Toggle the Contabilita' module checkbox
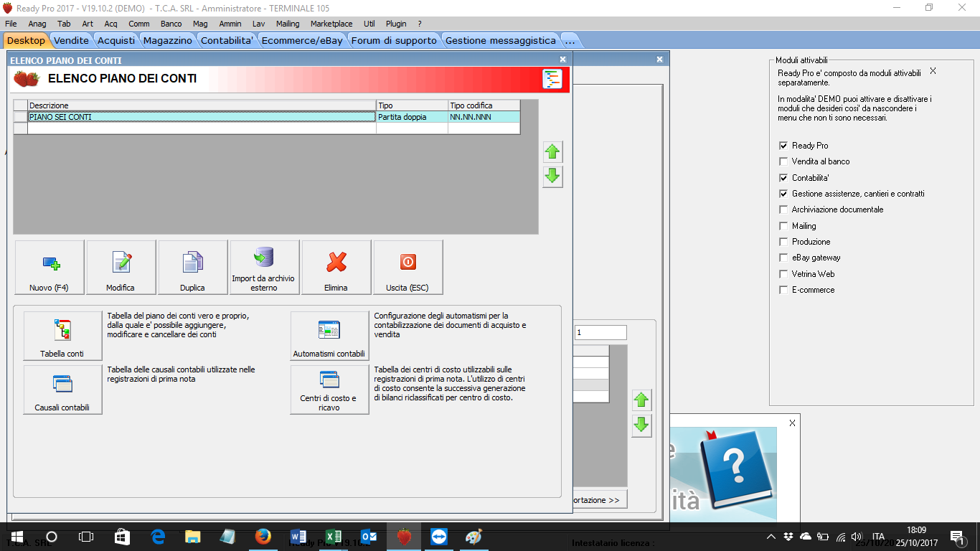The width and height of the screenshot is (980, 551). point(783,177)
